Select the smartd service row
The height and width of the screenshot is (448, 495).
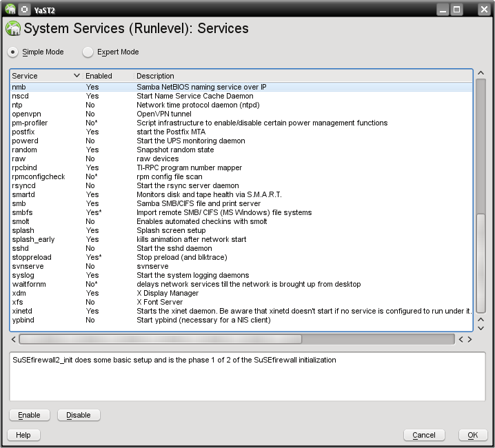click(x=241, y=194)
